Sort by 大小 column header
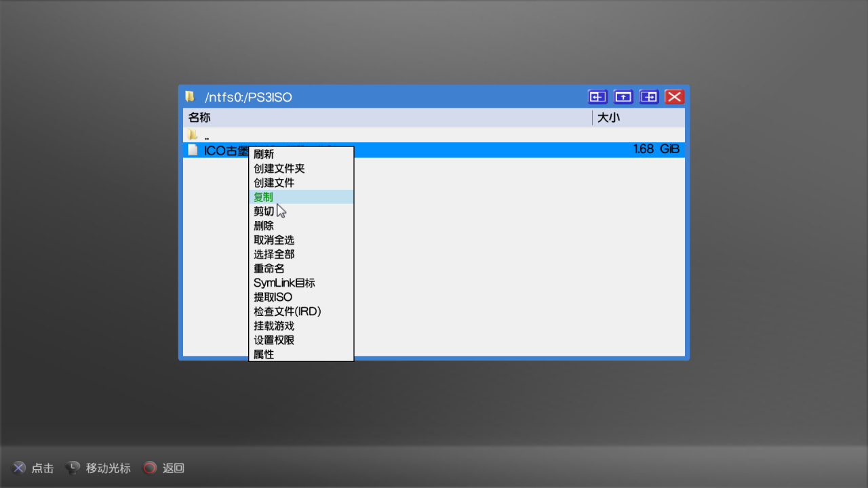This screenshot has width=868, height=488. point(639,118)
